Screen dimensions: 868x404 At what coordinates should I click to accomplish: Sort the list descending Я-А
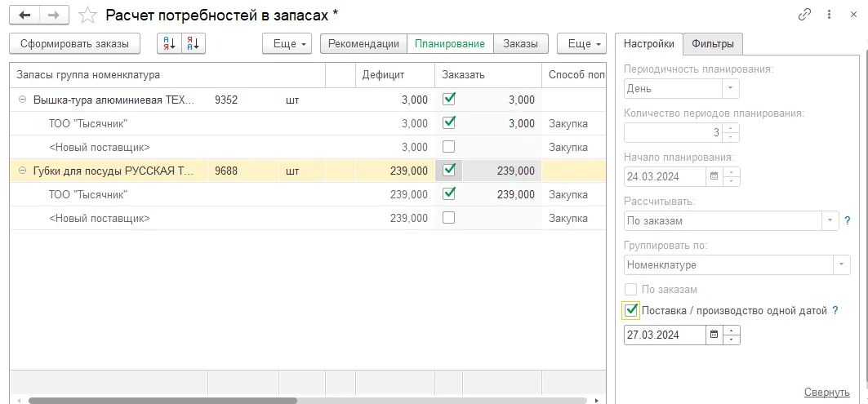[x=194, y=44]
